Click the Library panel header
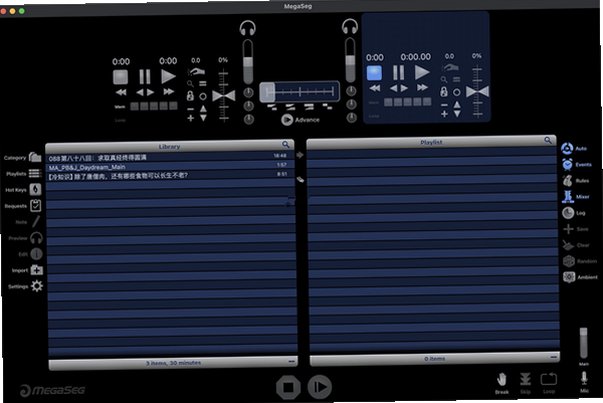 coord(170,146)
